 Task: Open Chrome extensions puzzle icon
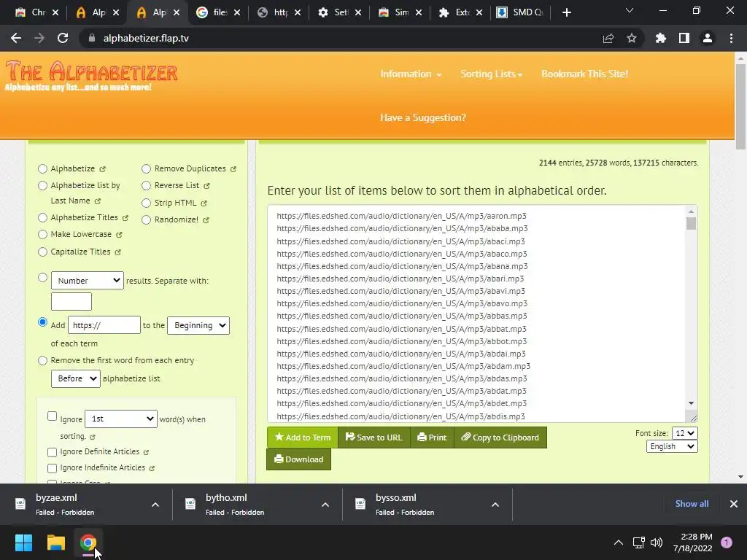[661, 38]
